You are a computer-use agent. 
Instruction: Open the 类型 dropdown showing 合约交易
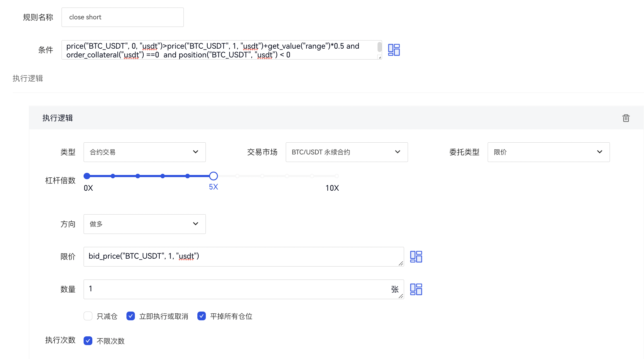[x=145, y=152]
